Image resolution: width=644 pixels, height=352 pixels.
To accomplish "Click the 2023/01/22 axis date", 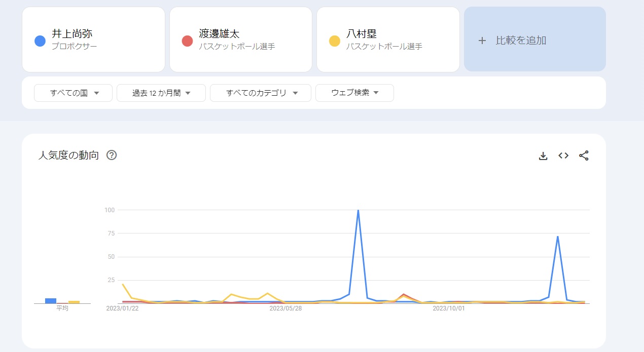I will click(x=122, y=308).
